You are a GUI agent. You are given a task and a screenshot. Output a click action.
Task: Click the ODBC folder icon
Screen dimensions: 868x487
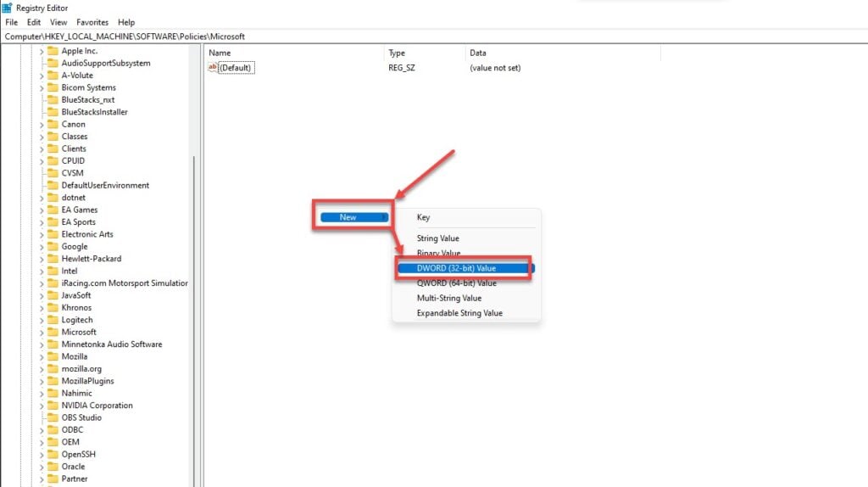click(x=53, y=430)
